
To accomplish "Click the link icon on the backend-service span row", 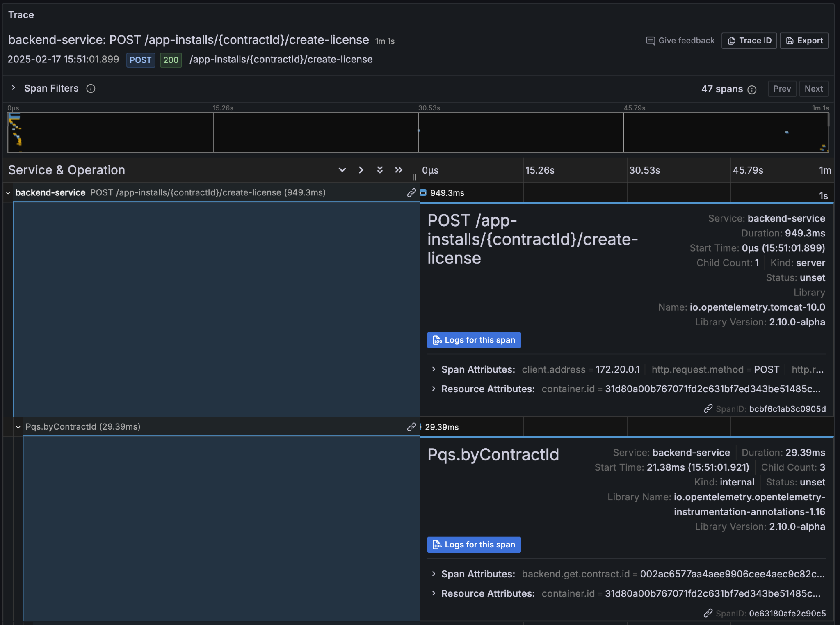I will (x=411, y=192).
